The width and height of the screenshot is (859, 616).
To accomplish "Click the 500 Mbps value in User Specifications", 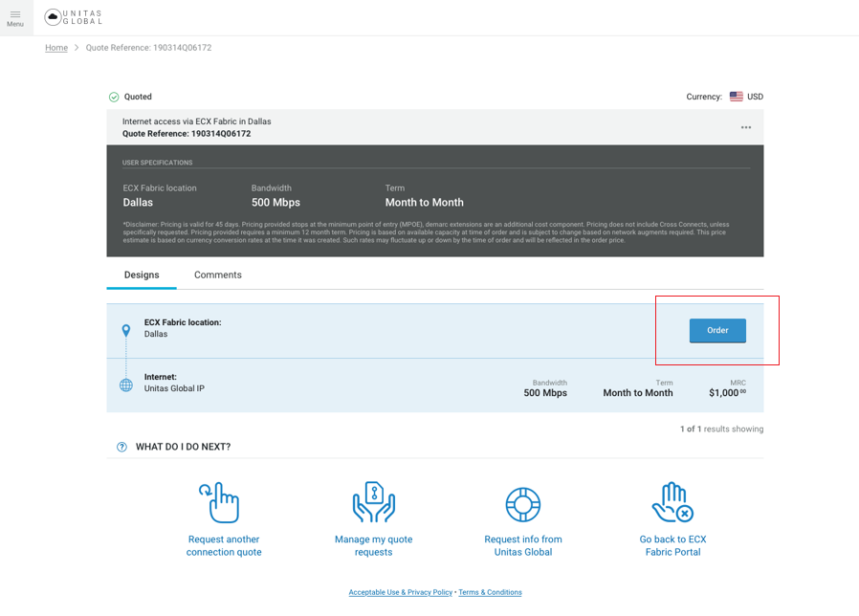I will 275,202.
